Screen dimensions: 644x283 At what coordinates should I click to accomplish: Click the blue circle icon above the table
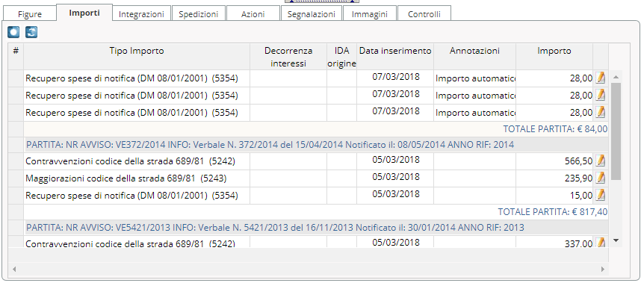coord(13,32)
